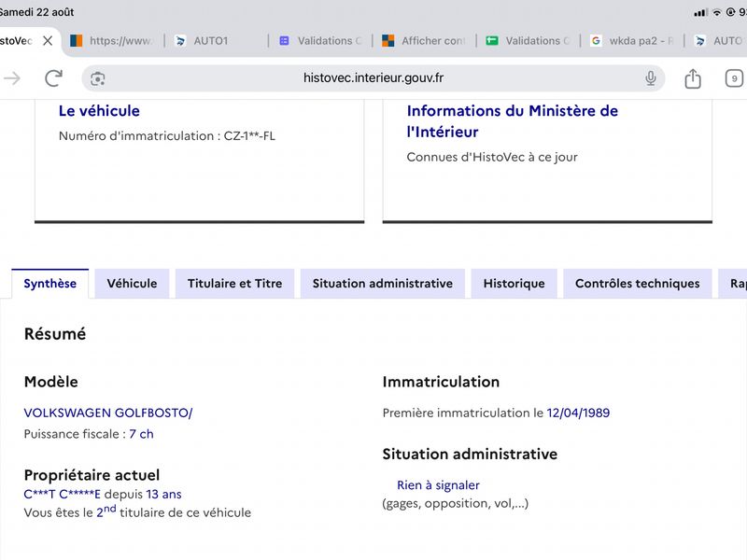Click the 7 ch fiscal power value
The image size is (747, 560).
coord(141,434)
